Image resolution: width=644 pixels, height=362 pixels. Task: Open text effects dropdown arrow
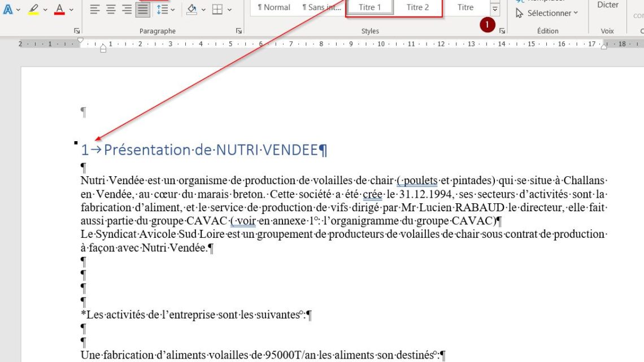click(x=19, y=10)
